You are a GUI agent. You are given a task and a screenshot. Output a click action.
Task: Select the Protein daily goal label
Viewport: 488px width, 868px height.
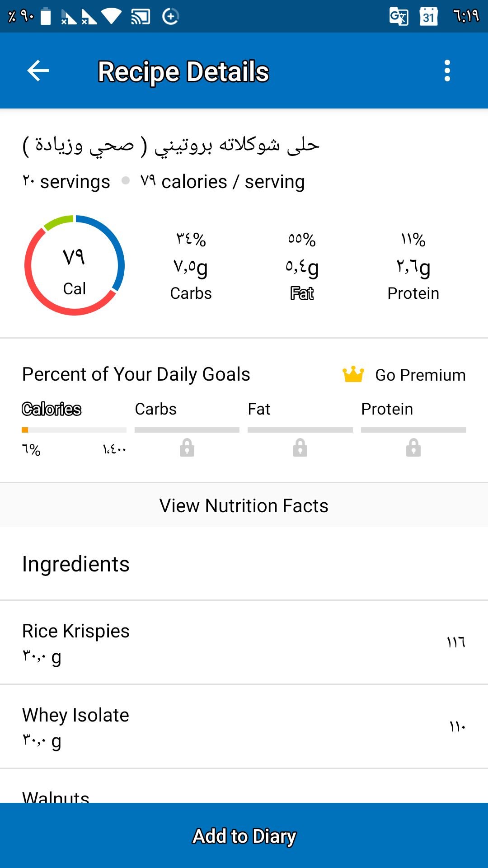[x=387, y=409]
